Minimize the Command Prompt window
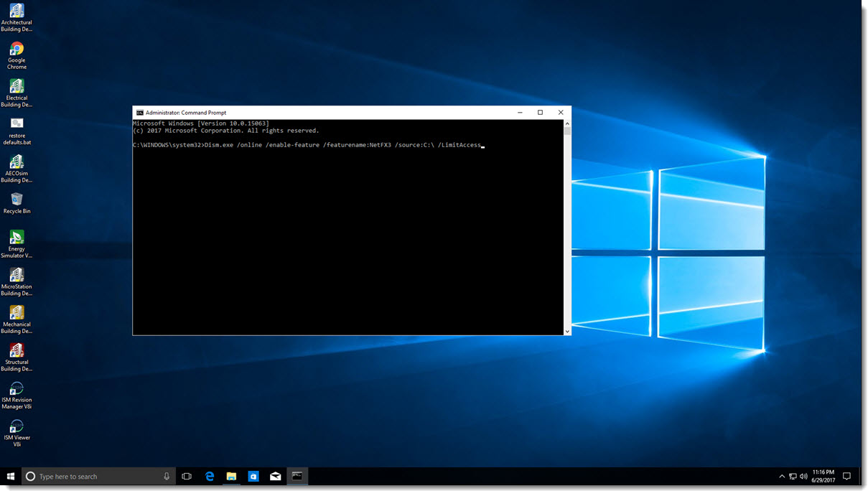This screenshot has height=491, width=868. tap(520, 113)
